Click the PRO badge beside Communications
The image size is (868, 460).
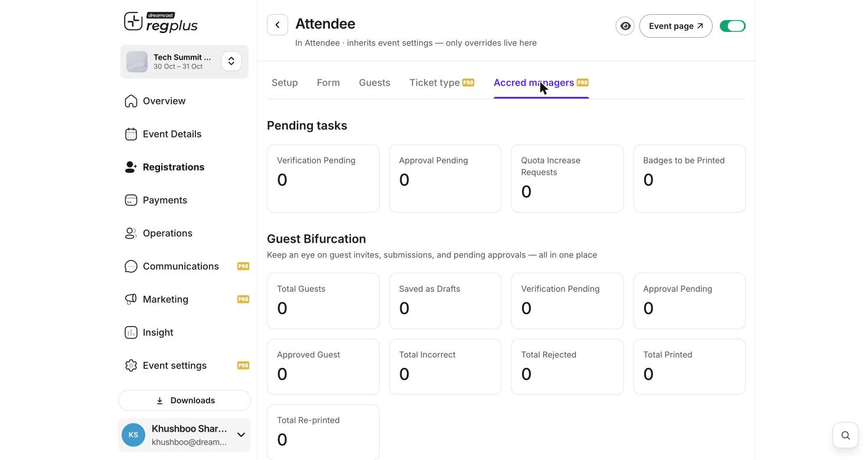(x=243, y=266)
